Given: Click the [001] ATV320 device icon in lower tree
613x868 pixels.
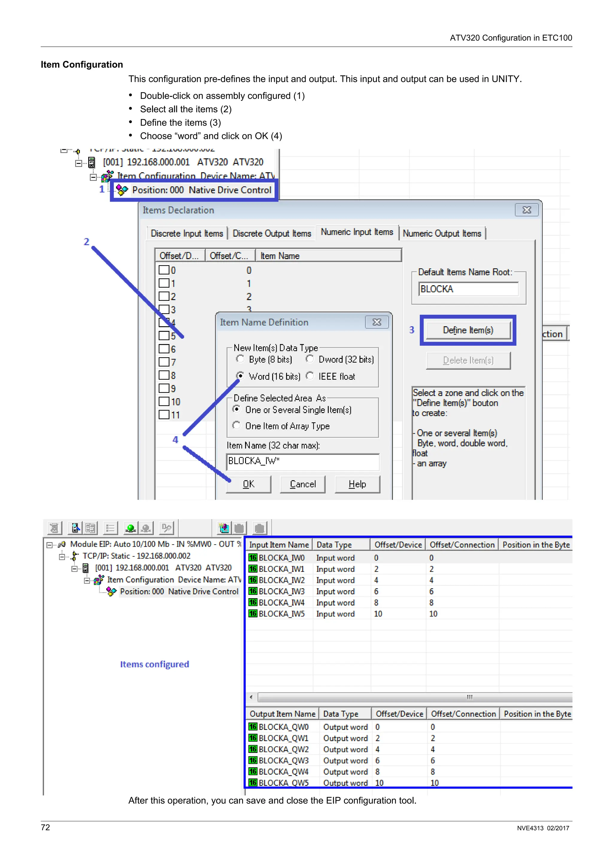Looking at the screenshot, I should click(x=86, y=568).
